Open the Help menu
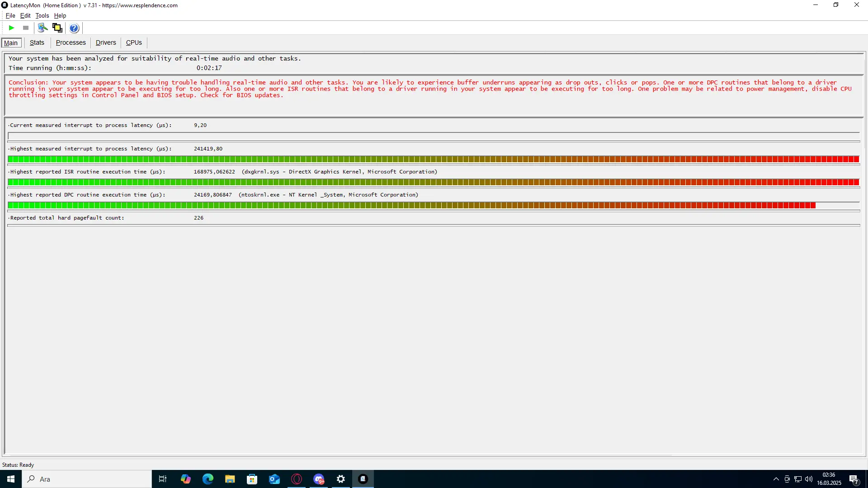This screenshot has width=868, height=488. 60,15
